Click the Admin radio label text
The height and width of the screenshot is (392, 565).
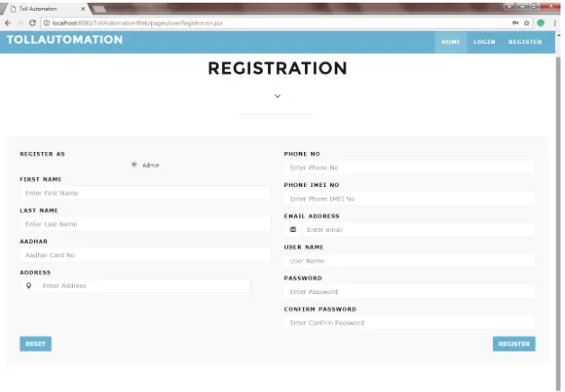coord(150,165)
